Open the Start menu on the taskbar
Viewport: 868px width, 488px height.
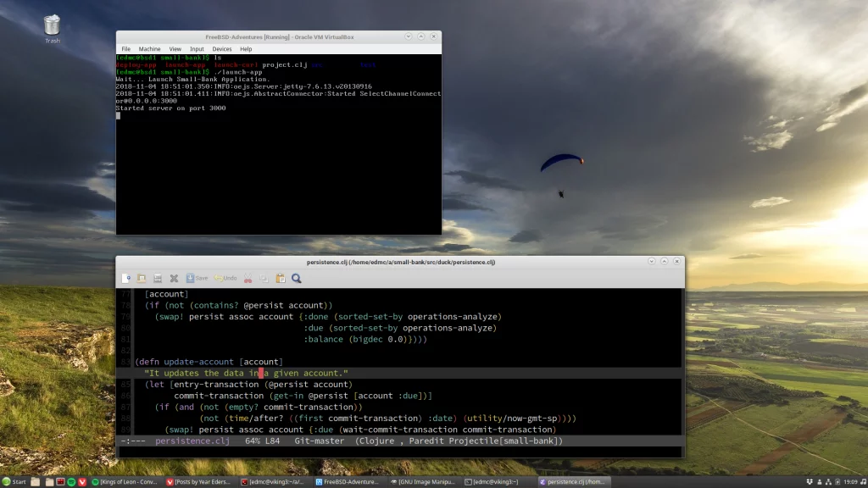[x=14, y=482]
